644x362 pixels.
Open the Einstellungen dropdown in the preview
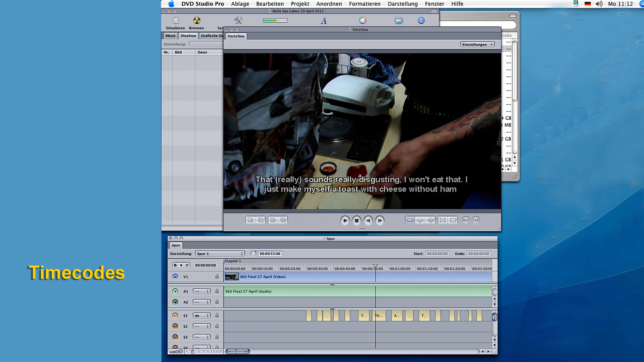pos(477,44)
